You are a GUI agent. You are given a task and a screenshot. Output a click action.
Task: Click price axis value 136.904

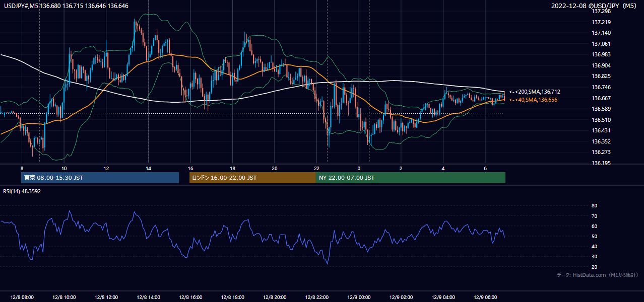tap(601, 65)
